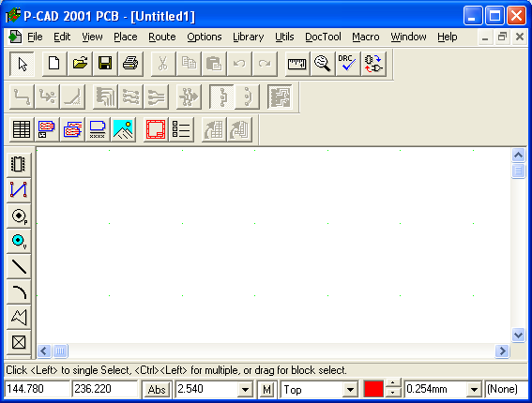Restore the inner document window
This screenshot has width=532, height=403.
502,37
